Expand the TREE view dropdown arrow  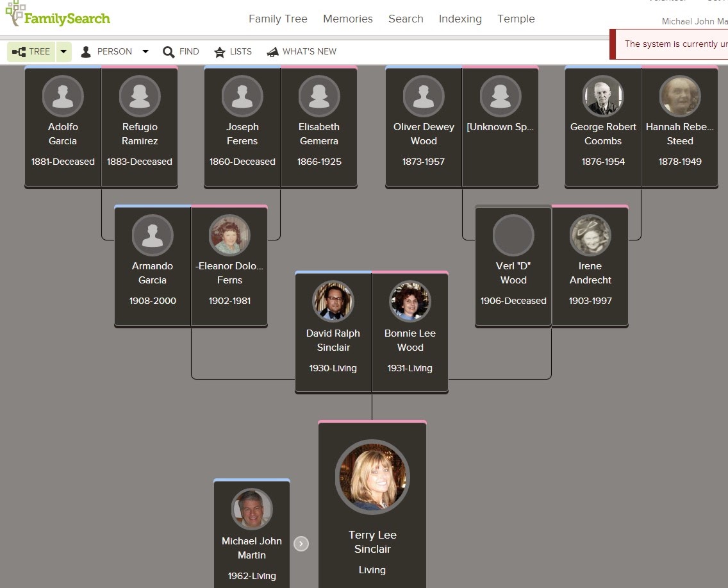tap(63, 51)
